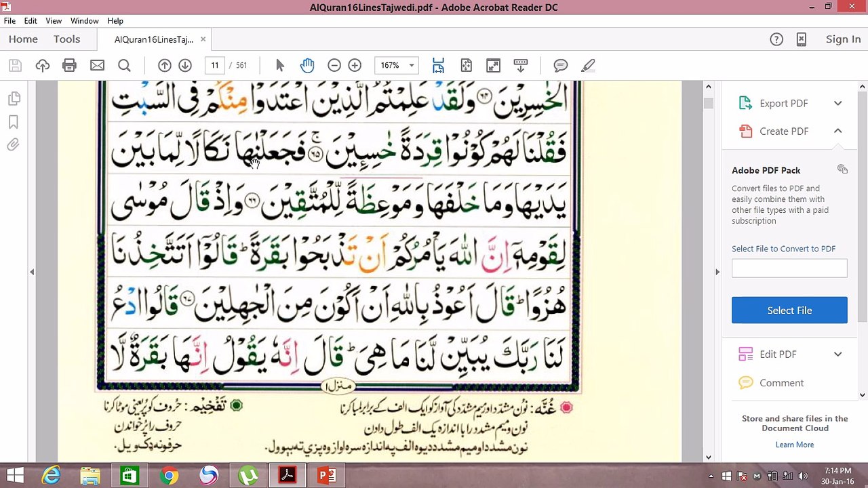Collapse the right tools pane arrow
The image size is (868, 488).
coord(717,272)
